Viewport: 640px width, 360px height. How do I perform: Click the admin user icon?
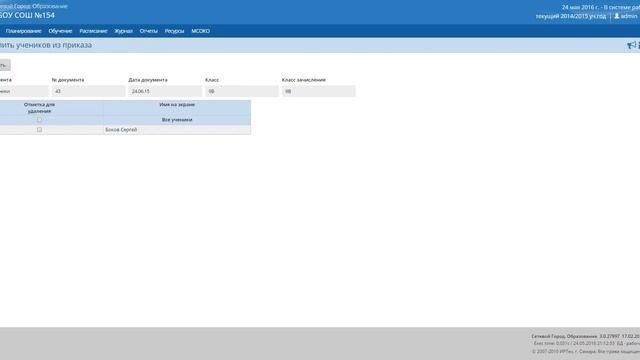(617, 16)
